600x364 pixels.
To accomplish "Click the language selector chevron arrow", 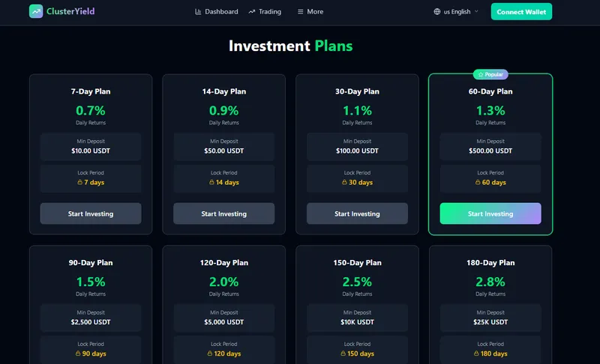I will tap(476, 11).
